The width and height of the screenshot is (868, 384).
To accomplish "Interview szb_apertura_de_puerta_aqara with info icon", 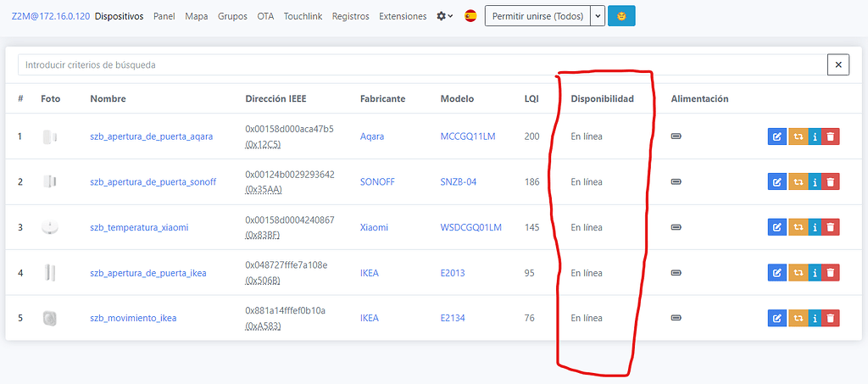I will pyautogui.click(x=815, y=136).
